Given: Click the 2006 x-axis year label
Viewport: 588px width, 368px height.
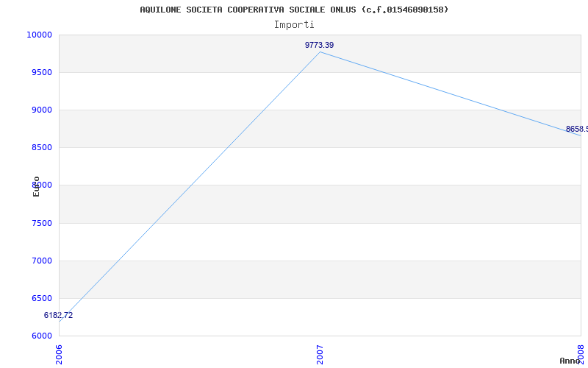Looking at the screenshot, I should click(x=60, y=355).
